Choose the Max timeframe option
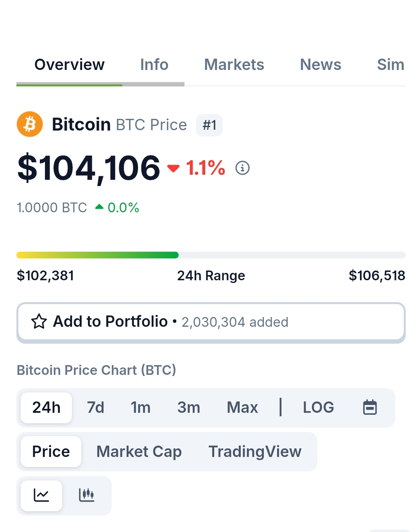The image size is (419, 532). pyautogui.click(x=242, y=407)
